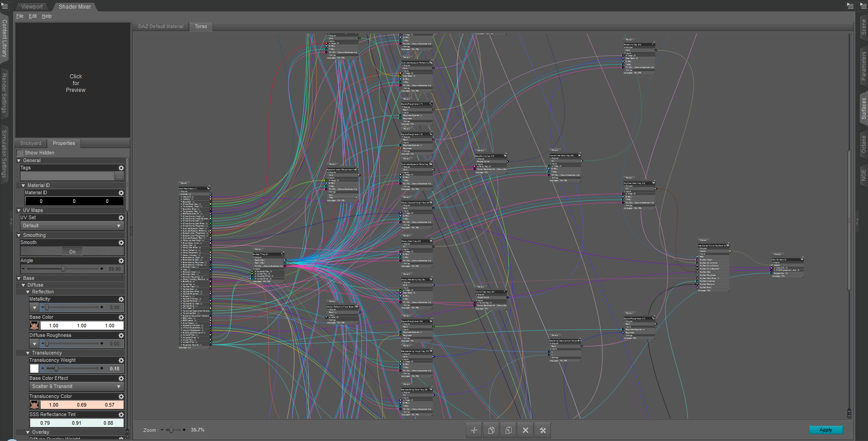Open the Render Settings side tab
Viewport: 868px width, 441px height.
click(5, 93)
